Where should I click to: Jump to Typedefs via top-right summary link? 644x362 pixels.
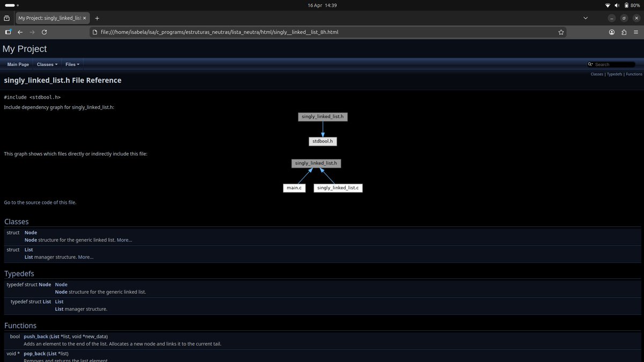pyautogui.click(x=614, y=74)
